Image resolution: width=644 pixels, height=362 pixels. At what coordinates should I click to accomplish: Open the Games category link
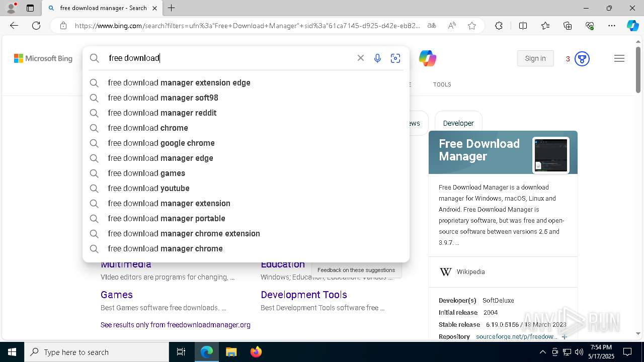[x=117, y=295]
